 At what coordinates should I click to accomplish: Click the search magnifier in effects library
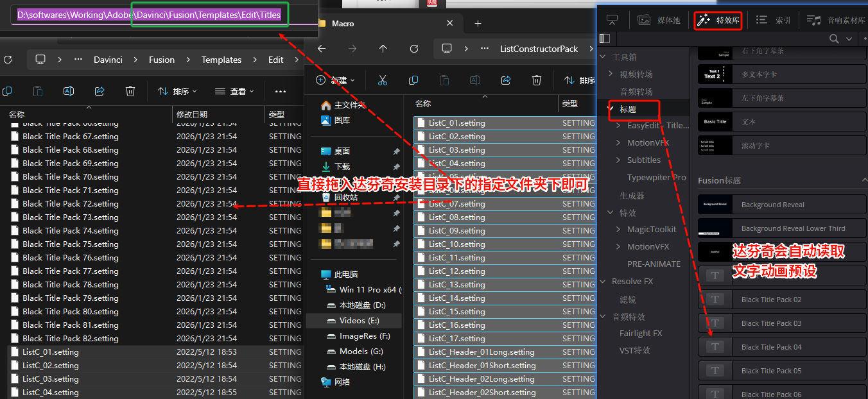(834, 39)
